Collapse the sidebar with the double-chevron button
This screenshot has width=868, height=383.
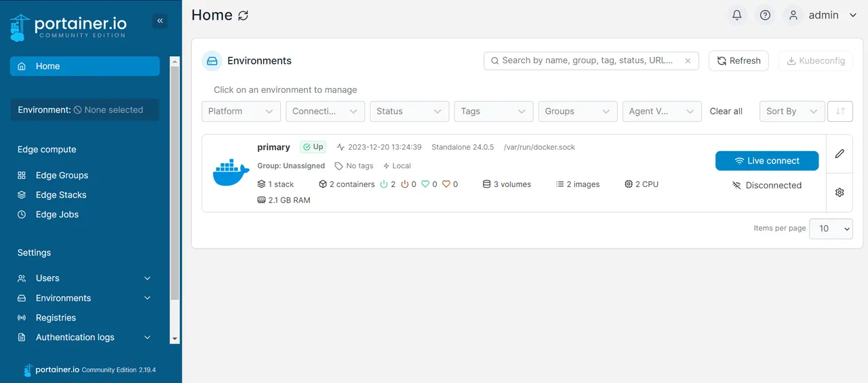coord(160,21)
